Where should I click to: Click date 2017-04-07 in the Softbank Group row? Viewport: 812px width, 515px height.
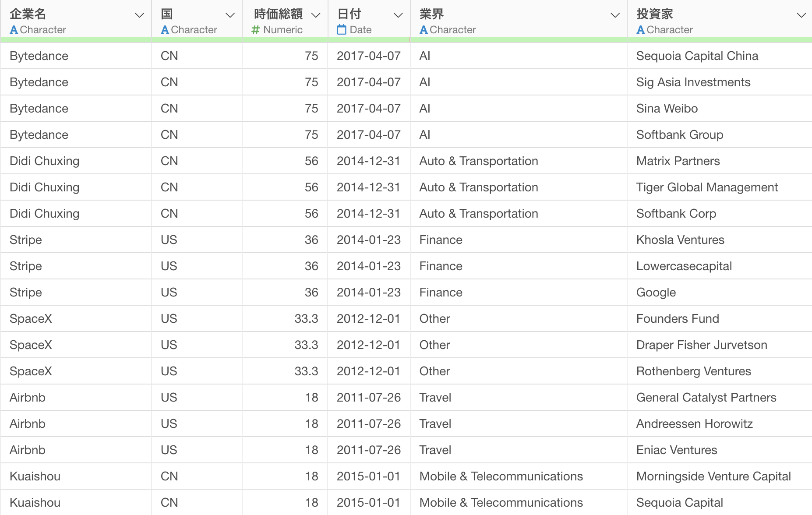point(369,135)
